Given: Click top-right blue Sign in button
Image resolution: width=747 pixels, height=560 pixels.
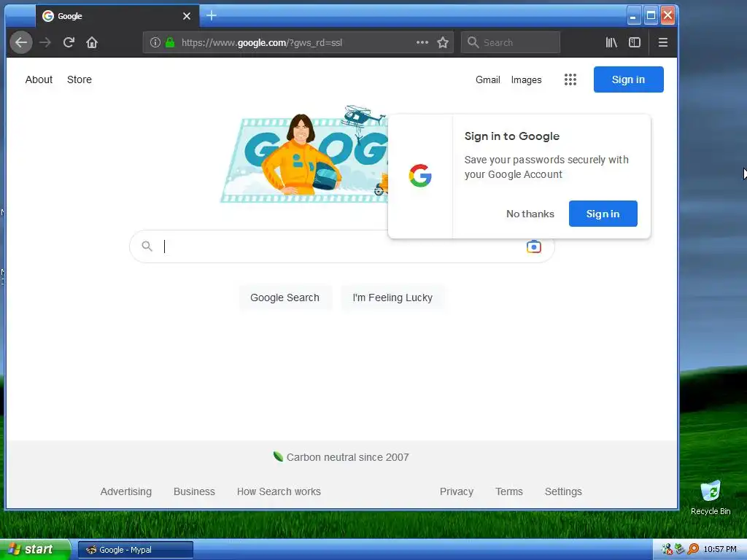Looking at the screenshot, I should [x=628, y=79].
